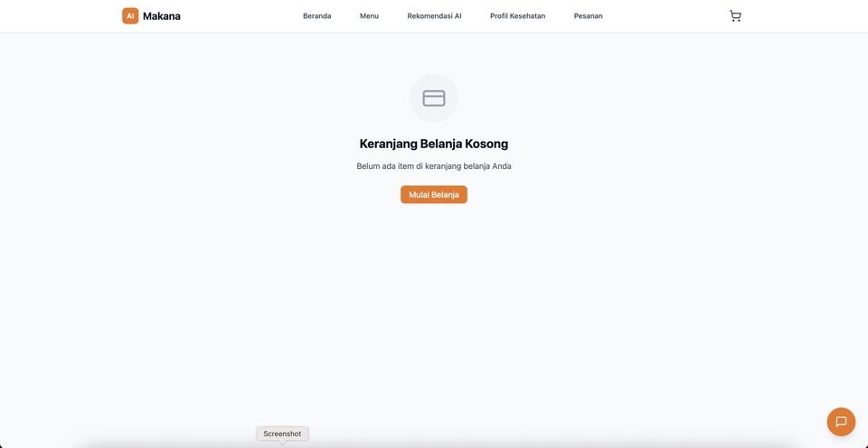Click the Keranjang Belanja Kosong heading

click(434, 144)
